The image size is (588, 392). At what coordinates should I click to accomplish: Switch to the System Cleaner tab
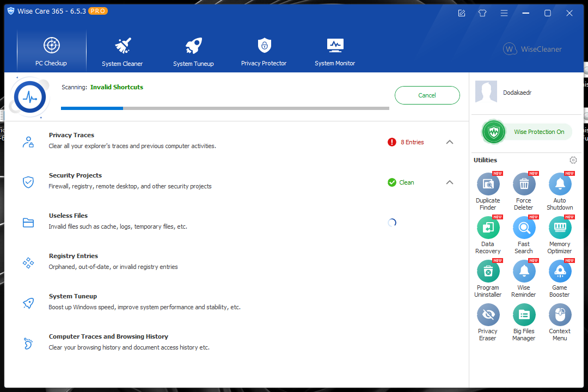click(x=122, y=52)
